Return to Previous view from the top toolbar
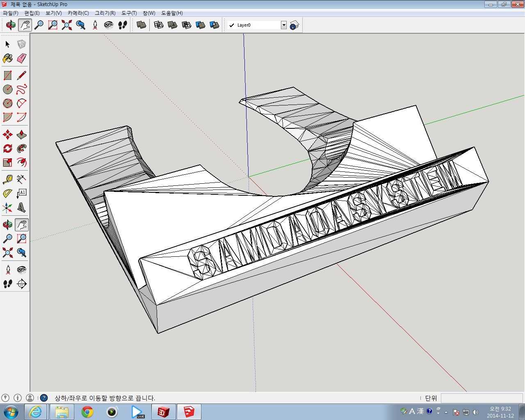 pyautogui.click(x=81, y=25)
